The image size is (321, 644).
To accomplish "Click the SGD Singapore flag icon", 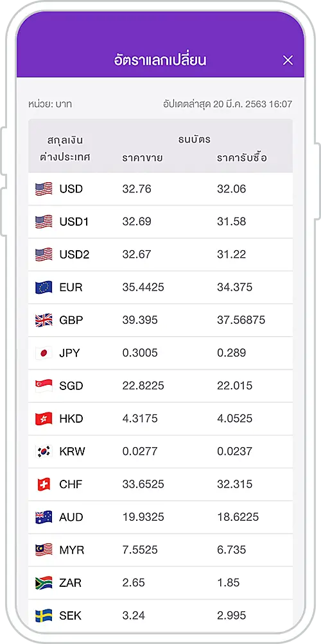I will (x=44, y=386).
